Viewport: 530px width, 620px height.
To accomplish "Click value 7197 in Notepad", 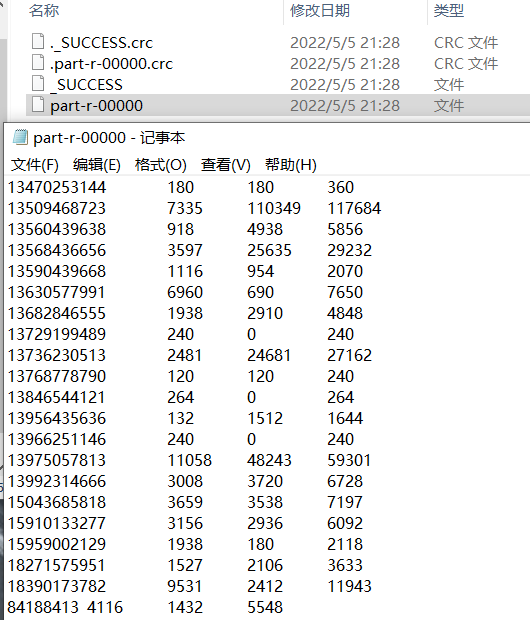I will tap(345, 502).
